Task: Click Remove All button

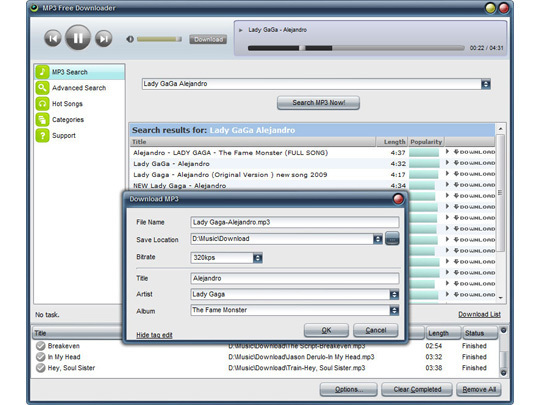Action: click(x=479, y=390)
